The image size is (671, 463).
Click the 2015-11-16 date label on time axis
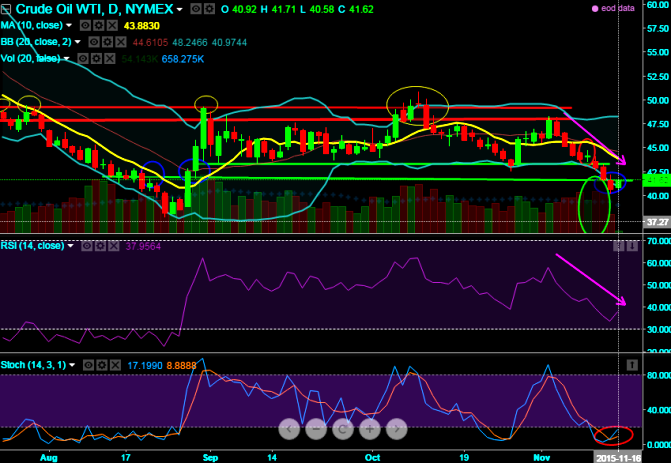tap(618, 458)
